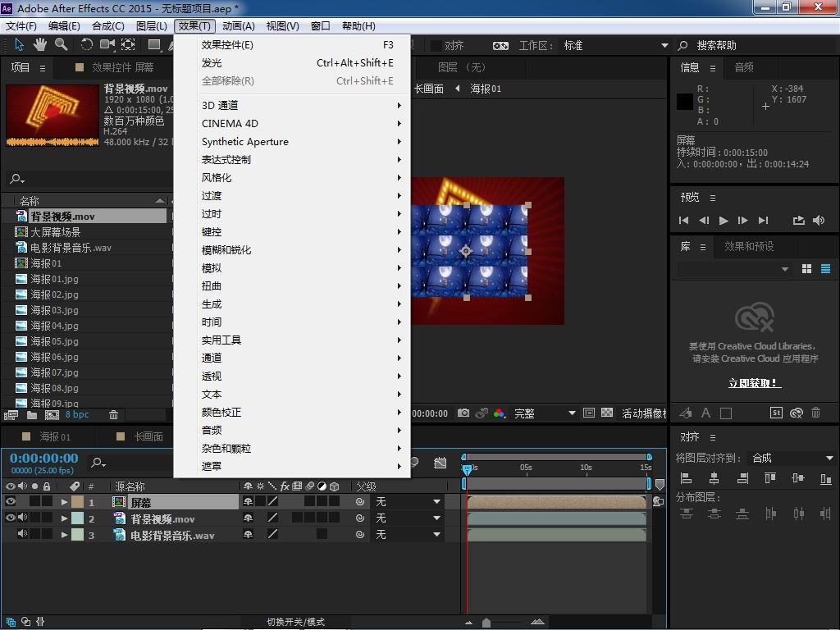Toggle lock box for 屏幕 layer

47,501
